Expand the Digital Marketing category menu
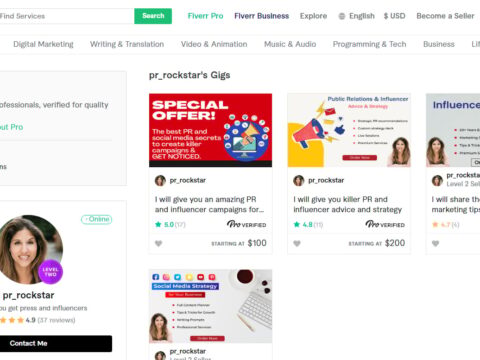 point(43,44)
